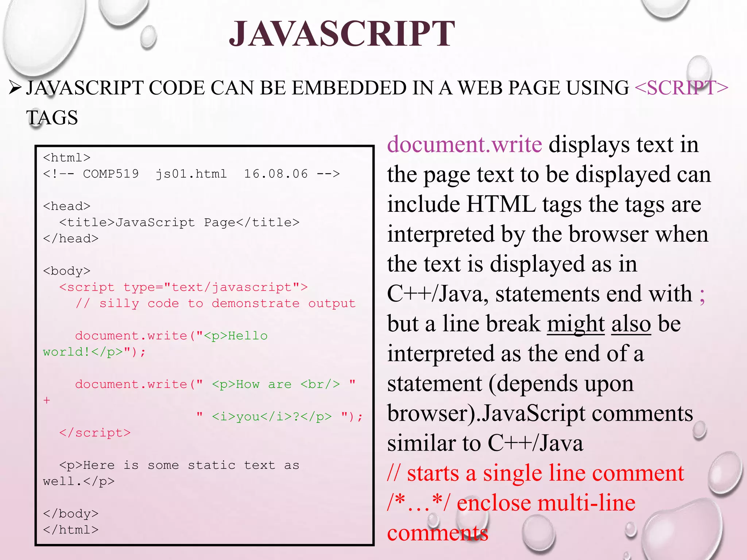Click the <body> opening tag
This screenshot has width=747, height=560.
(67, 271)
